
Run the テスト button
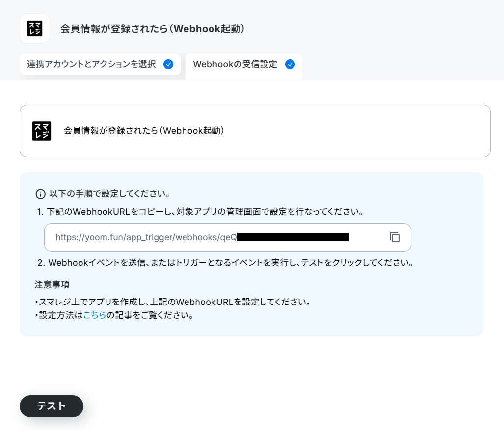pyautogui.click(x=52, y=406)
